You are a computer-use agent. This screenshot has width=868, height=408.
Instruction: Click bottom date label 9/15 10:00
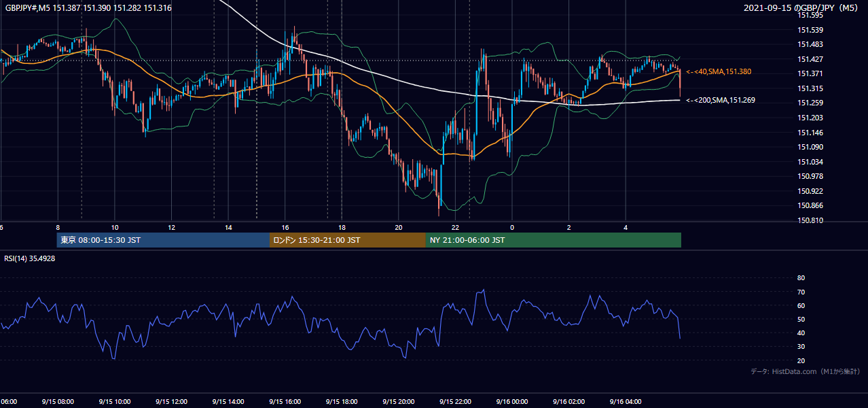115,401
